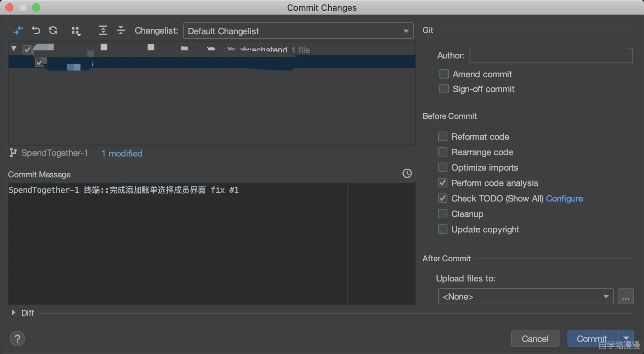Enable Optimize imports checkbox

point(442,167)
